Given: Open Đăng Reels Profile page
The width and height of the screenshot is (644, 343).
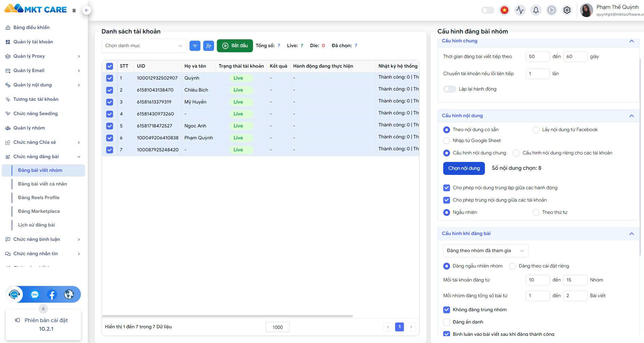Looking at the screenshot, I should coord(39,197).
